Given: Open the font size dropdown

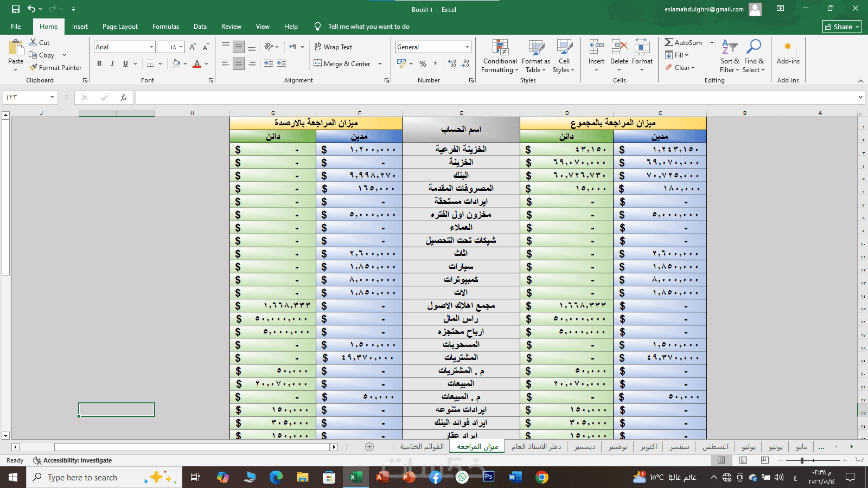Looking at the screenshot, I should (181, 47).
